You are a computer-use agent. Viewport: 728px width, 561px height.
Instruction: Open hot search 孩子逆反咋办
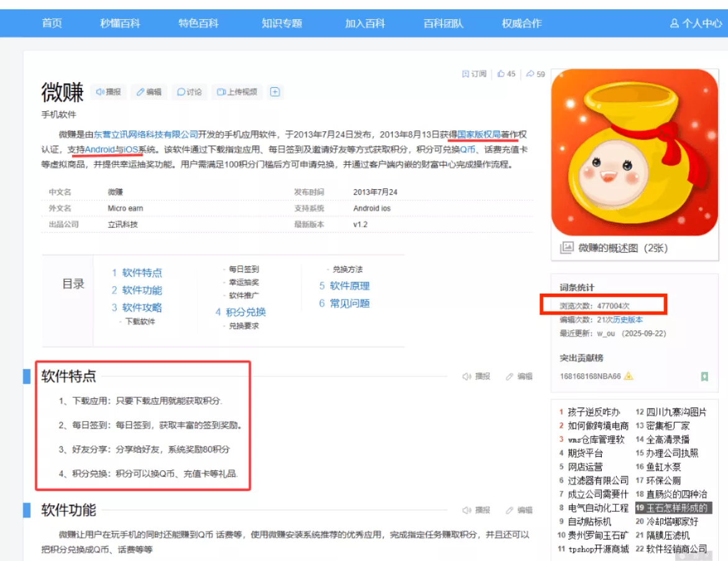(x=594, y=412)
